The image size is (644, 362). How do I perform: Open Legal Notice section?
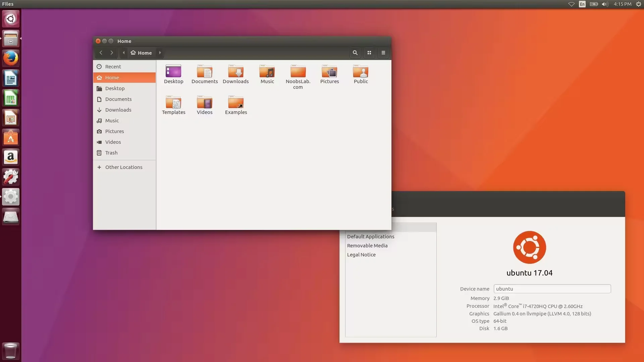pyautogui.click(x=361, y=255)
